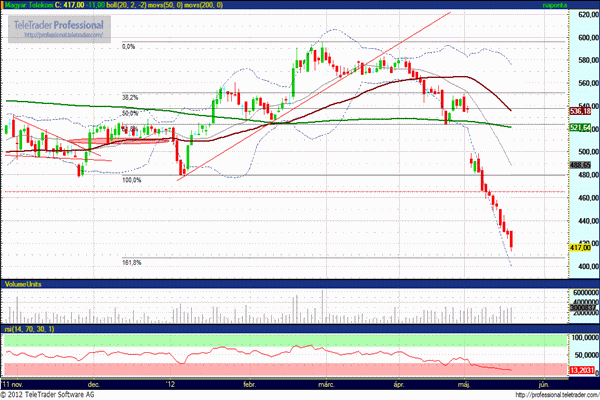Click the rsi(14, 70, 30, 1) panel header

29,329
